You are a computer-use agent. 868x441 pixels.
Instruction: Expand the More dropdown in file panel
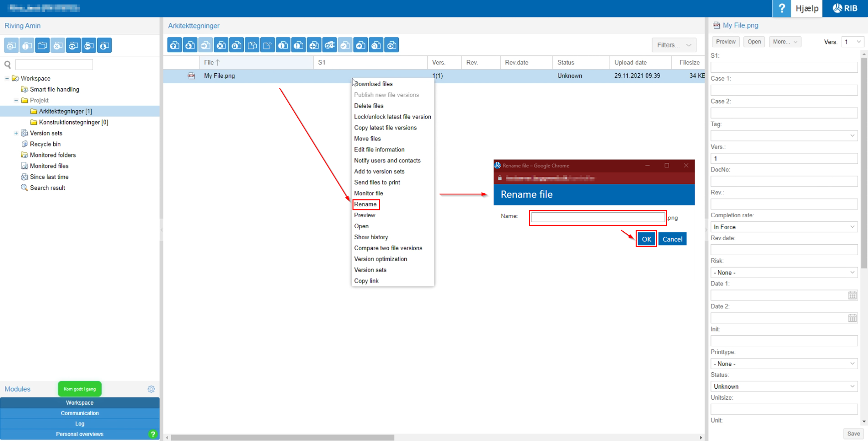(x=785, y=42)
